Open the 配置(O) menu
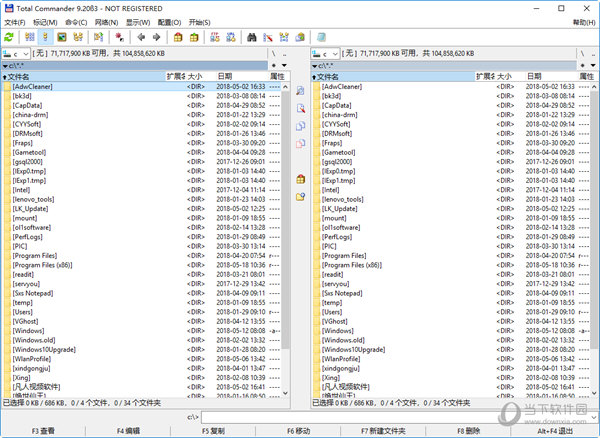The image size is (600, 438). point(169,23)
